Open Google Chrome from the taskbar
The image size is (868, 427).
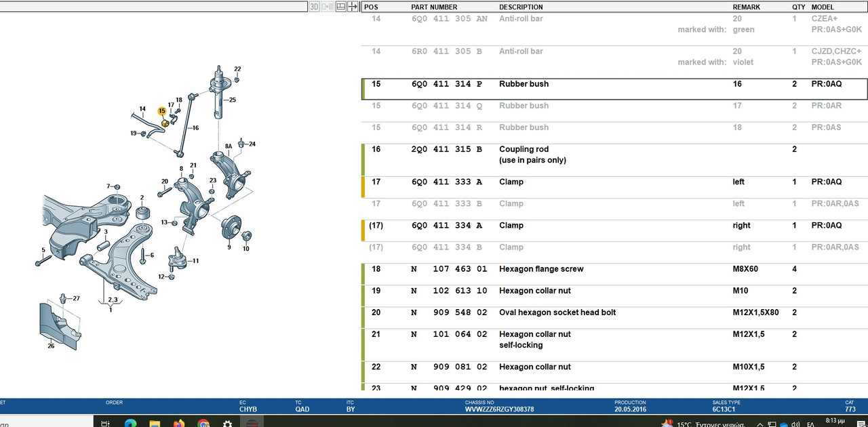pos(203,423)
